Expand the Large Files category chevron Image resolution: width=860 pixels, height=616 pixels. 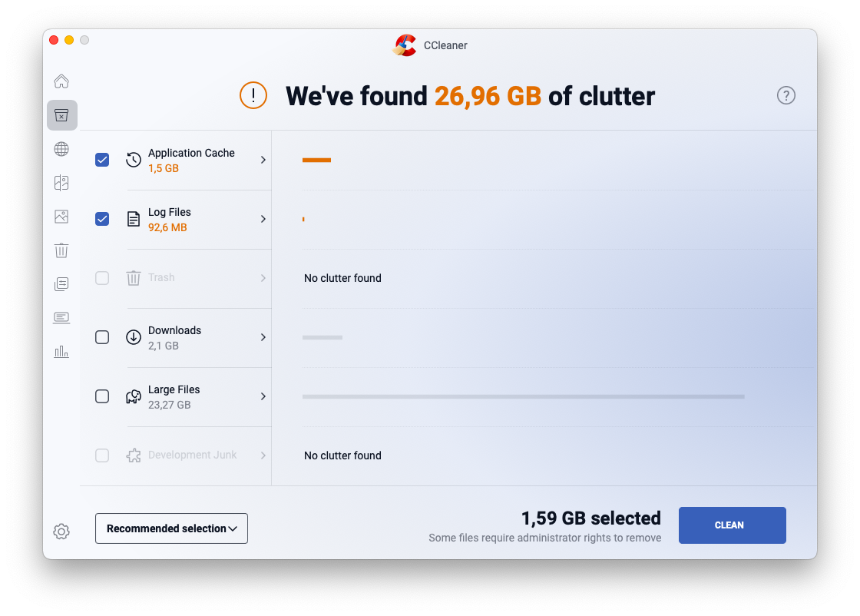(x=263, y=396)
